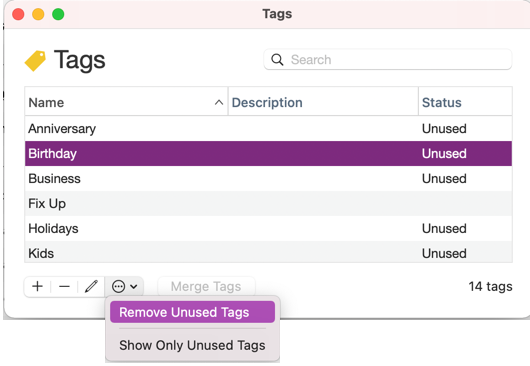Click the green zoom window button
The height and width of the screenshot is (366, 530).
[x=58, y=14]
